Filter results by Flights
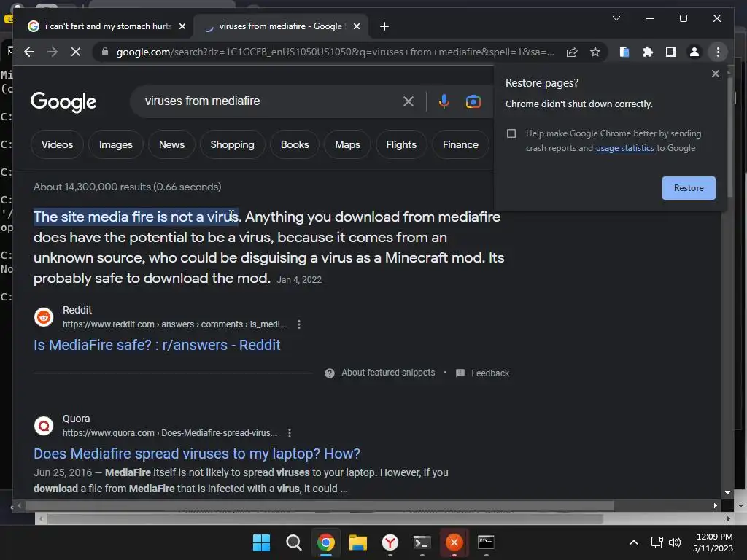This screenshot has height=560, width=747. (x=401, y=144)
